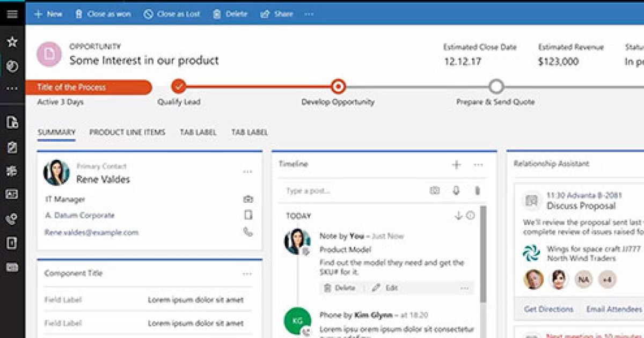644x338 pixels.
Task: Open the hamburger navigation menu
Action: click(12, 14)
